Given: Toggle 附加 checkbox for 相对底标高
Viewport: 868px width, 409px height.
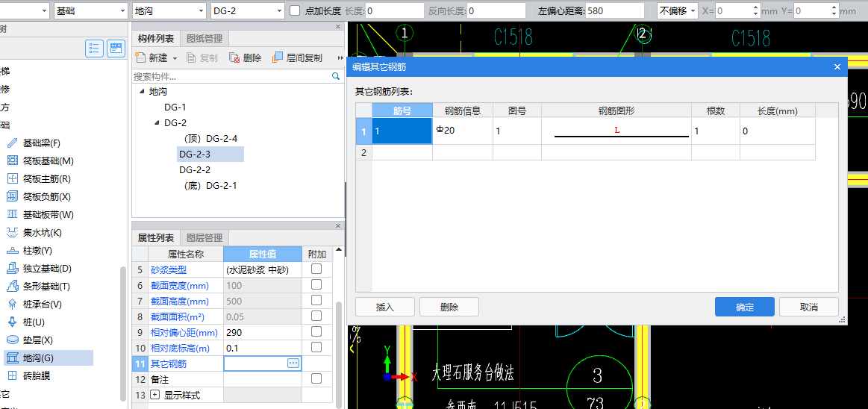Looking at the screenshot, I should click(316, 347).
